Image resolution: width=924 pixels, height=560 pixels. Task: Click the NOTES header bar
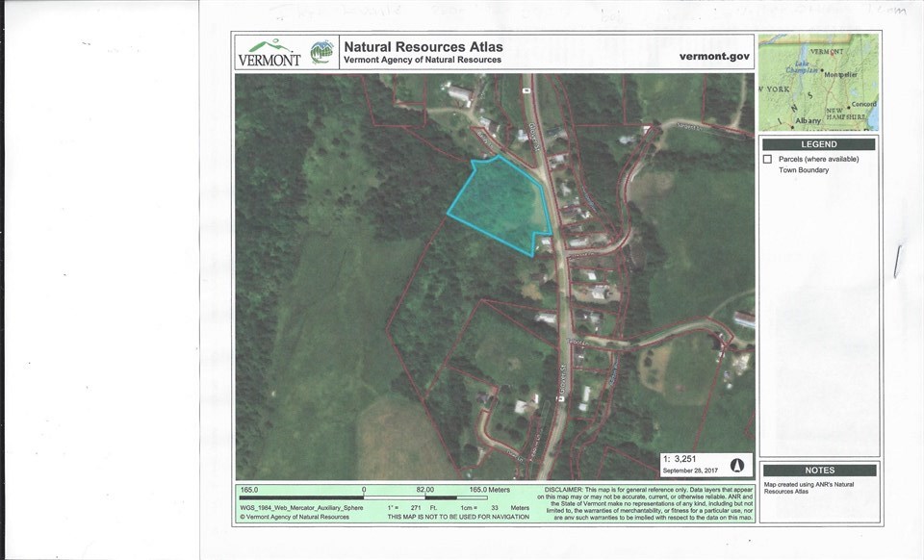tap(820, 470)
